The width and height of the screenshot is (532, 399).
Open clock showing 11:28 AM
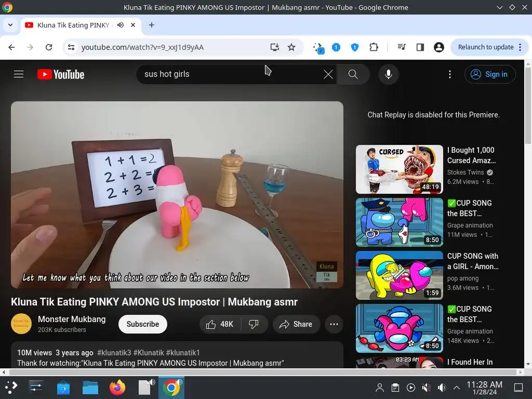[x=485, y=388]
